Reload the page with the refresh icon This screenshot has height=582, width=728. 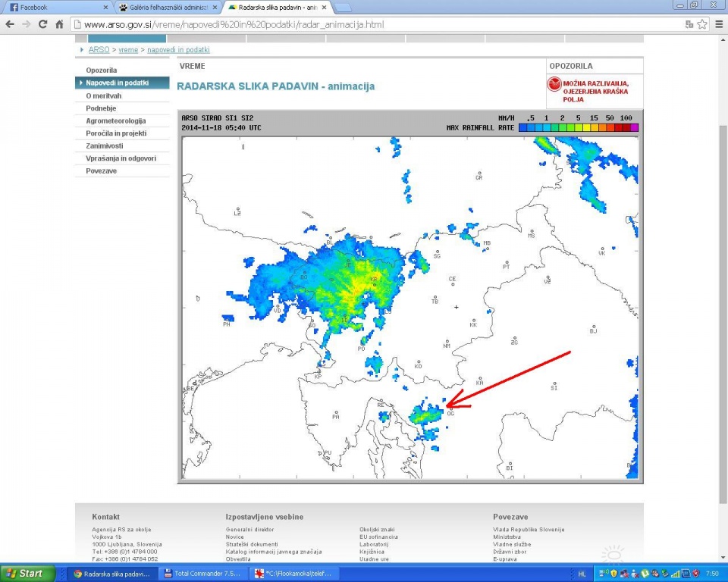43,24
